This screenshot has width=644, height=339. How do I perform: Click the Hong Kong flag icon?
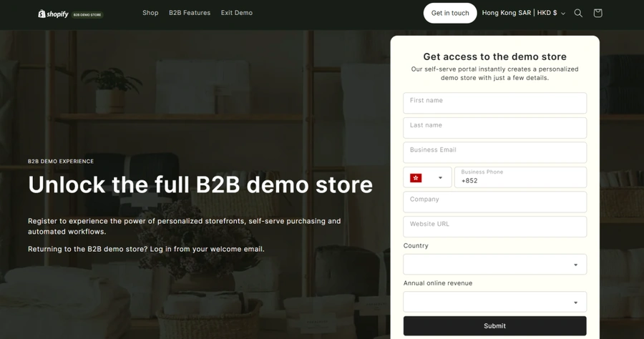[416, 177]
